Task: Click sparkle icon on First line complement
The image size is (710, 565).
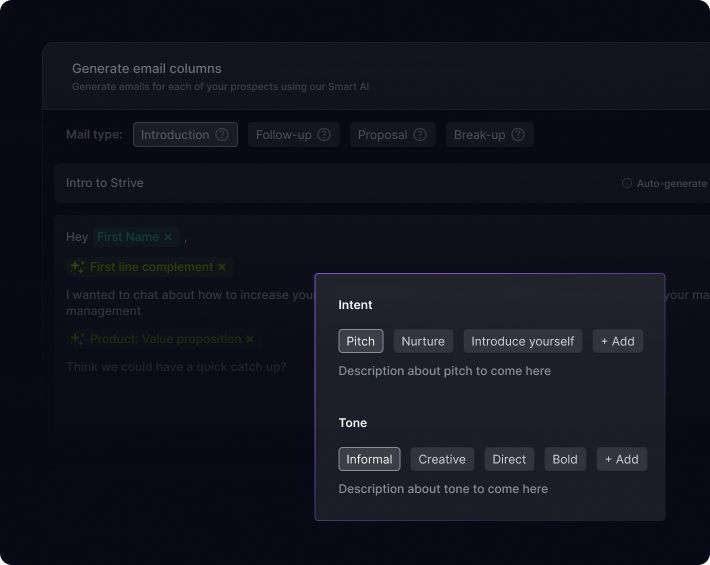Action: pos(77,267)
